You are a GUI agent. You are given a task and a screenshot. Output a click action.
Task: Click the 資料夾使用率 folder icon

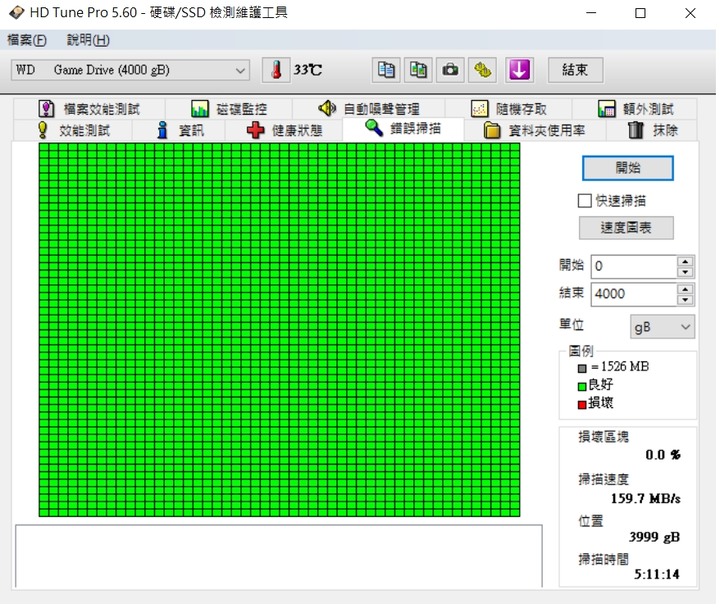[x=492, y=130]
